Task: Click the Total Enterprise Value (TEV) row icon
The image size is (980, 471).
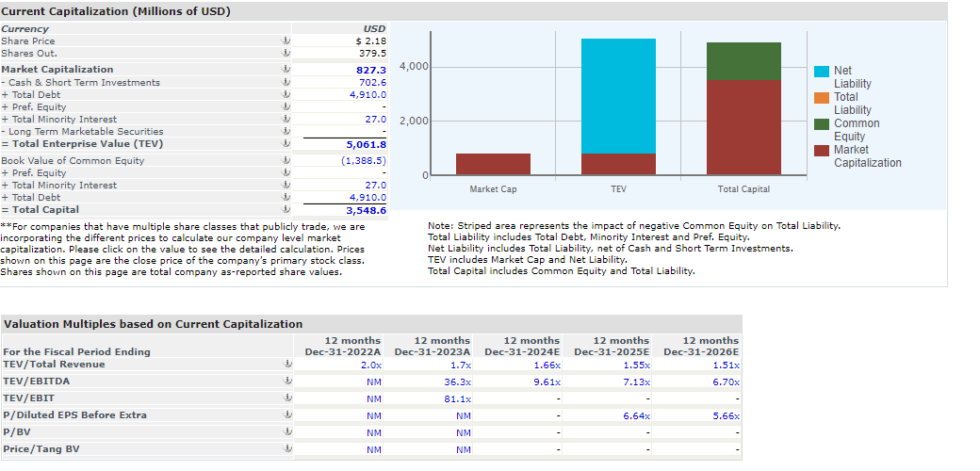Action: [x=286, y=144]
